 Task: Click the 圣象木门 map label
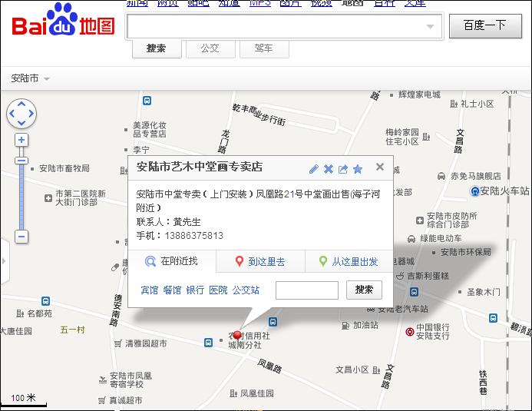[x=483, y=292]
